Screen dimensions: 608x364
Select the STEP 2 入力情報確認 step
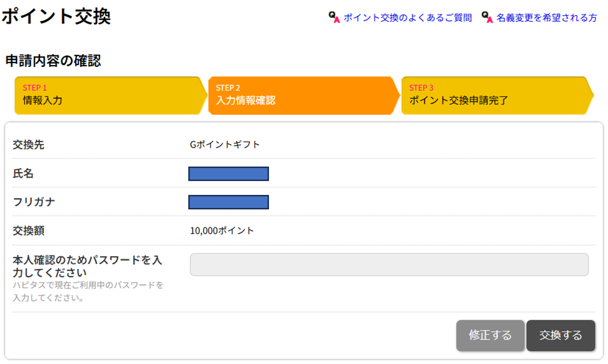pyautogui.click(x=302, y=95)
